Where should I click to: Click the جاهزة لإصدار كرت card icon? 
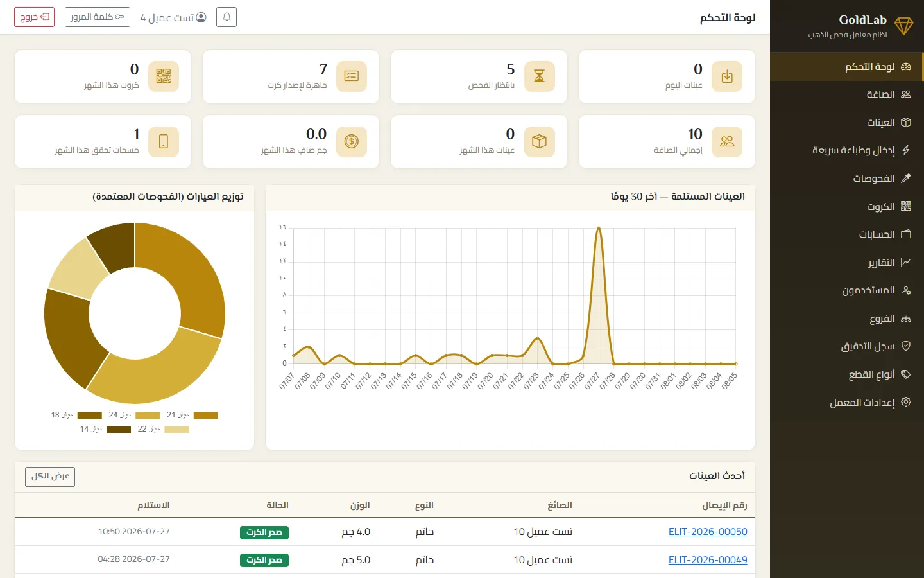(351, 76)
